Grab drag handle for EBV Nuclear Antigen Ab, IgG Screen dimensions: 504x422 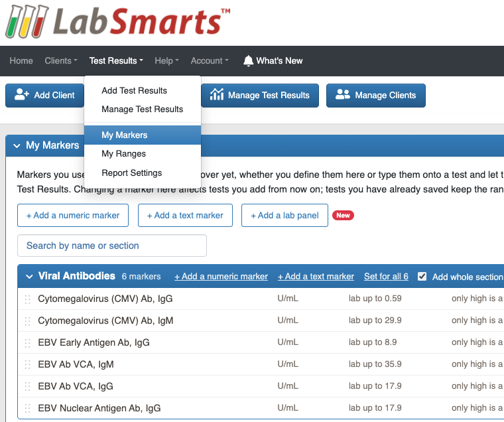pos(27,408)
